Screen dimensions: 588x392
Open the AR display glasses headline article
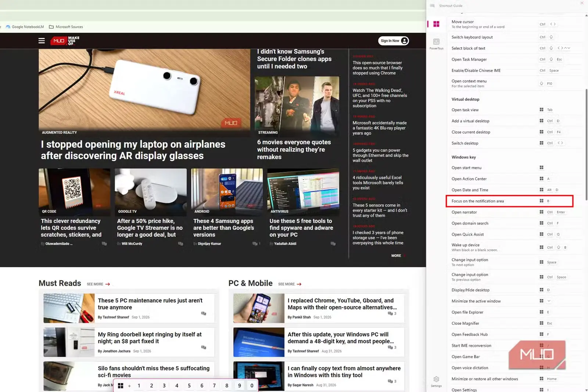133,150
